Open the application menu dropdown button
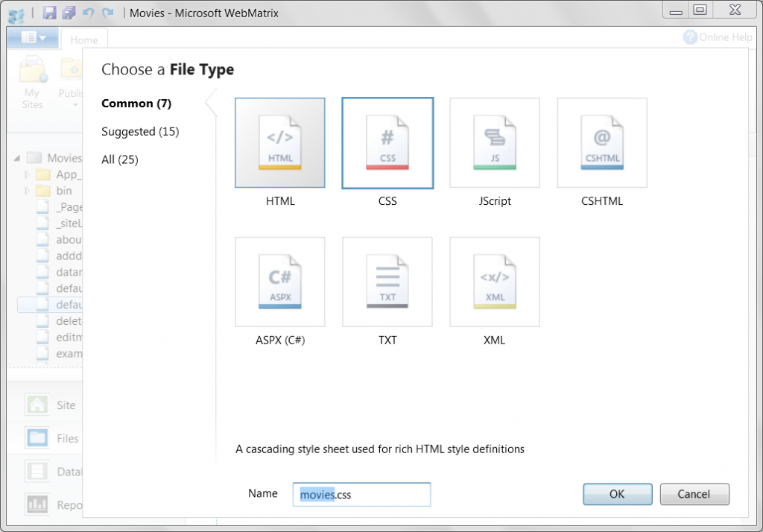The image size is (763, 532). pyautogui.click(x=33, y=37)
